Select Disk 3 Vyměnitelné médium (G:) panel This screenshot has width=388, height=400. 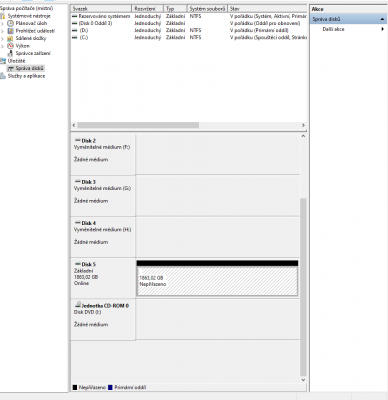coord(103,196)
